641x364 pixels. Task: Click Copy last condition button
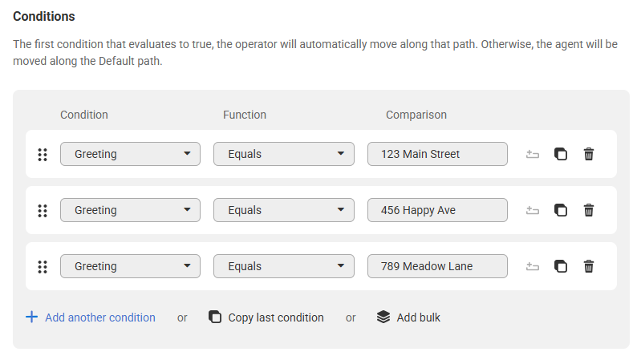click(x=266, y=317)
